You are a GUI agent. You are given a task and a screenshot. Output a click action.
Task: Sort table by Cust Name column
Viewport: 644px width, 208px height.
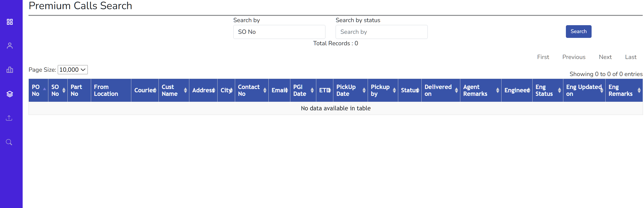tap(174, 90)
